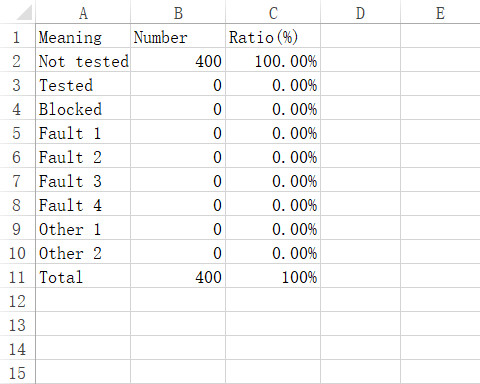Select row 11 header
480x384 pixels.
(17, 276)
